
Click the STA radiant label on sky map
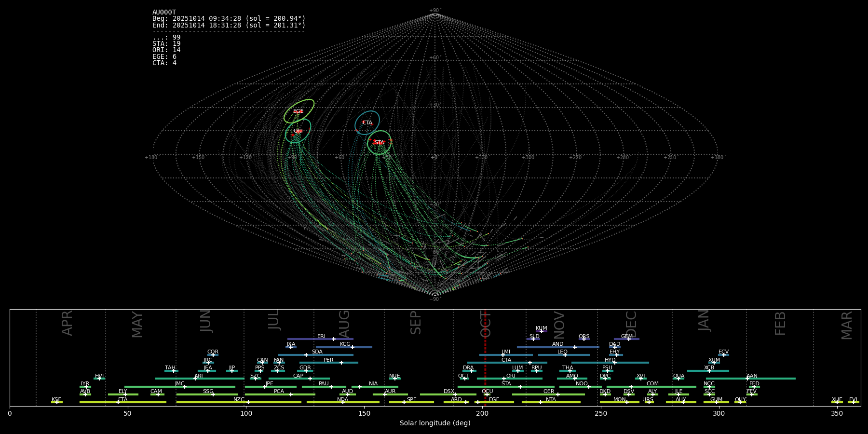tap(380, 143)
